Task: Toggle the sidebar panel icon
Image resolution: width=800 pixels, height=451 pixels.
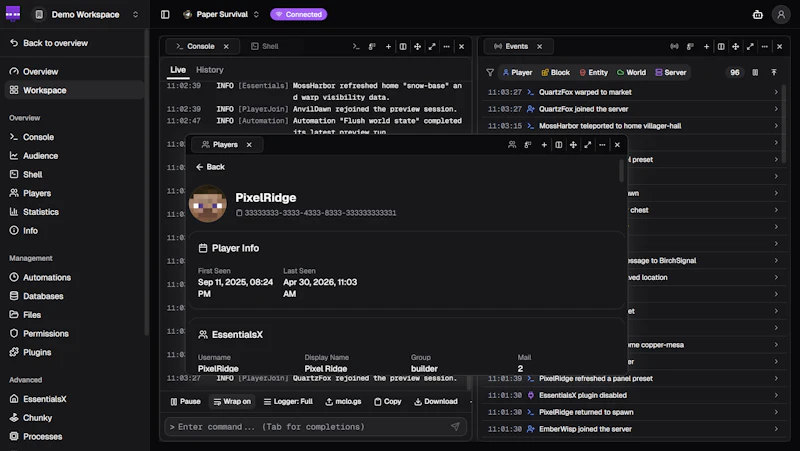Action: (x=165, y=14)
